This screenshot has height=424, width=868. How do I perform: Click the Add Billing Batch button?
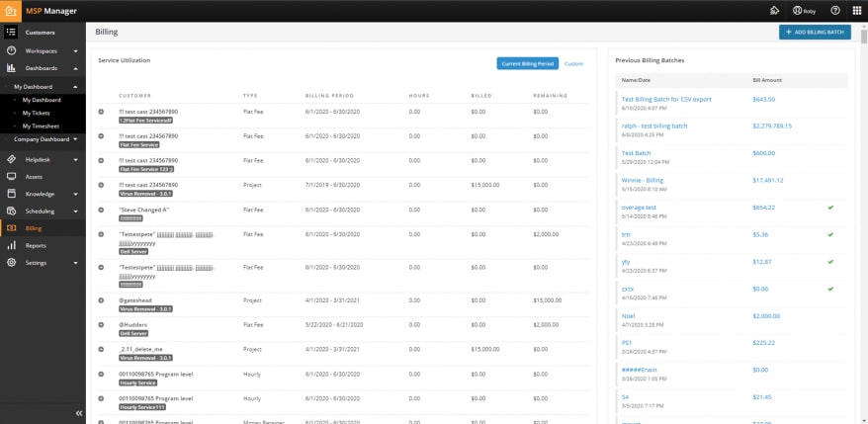(x=814, y=33)
